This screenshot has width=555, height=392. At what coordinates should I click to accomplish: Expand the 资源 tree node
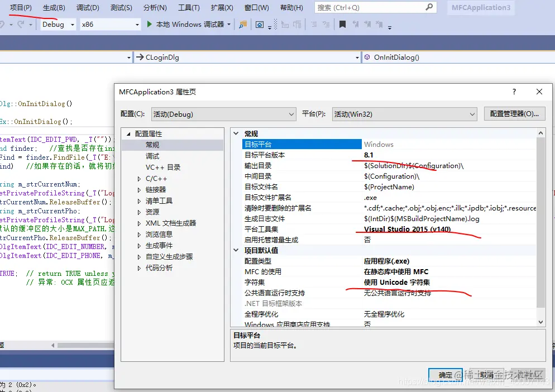[139, 212]
